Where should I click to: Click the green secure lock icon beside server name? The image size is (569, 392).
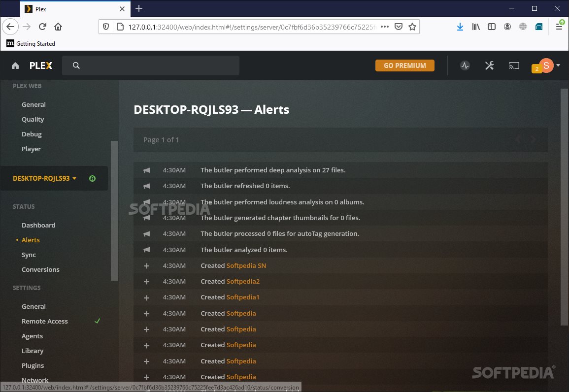coord(93,178)
